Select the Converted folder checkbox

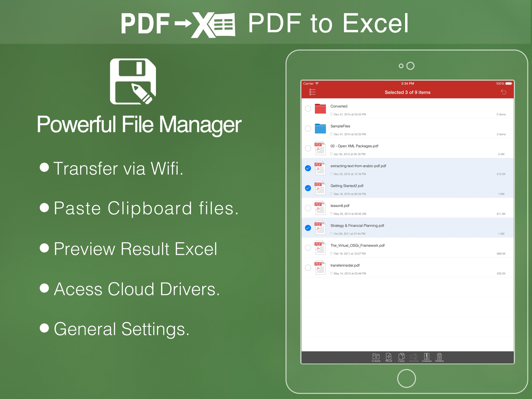point(308,109)
